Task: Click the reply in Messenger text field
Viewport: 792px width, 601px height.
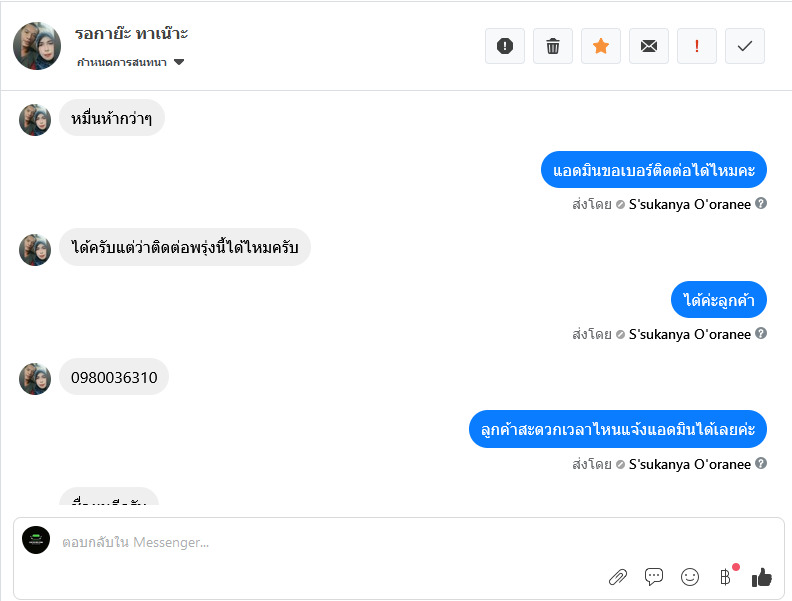Action: tap(330, 542)
